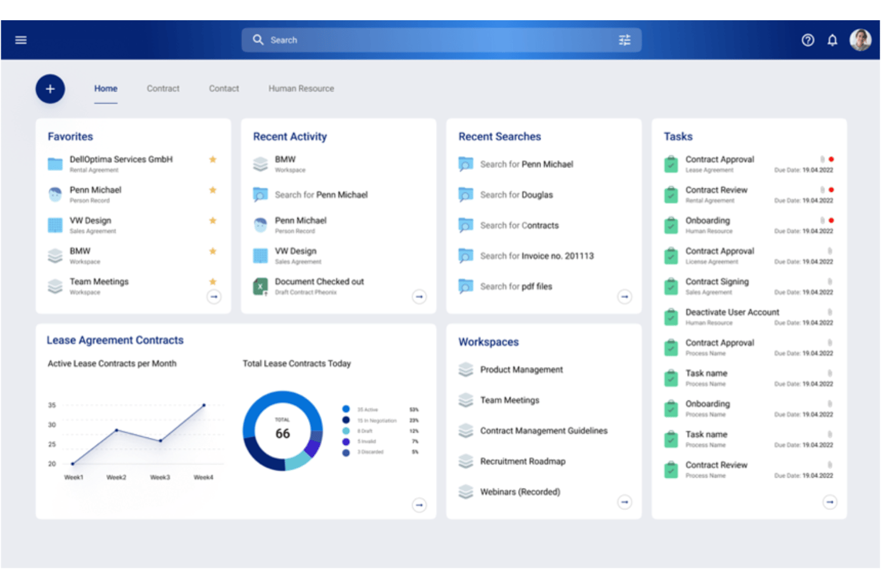Click into the top Search field
The height and width of the screenshot is (588, 882).
coord(442,40)
